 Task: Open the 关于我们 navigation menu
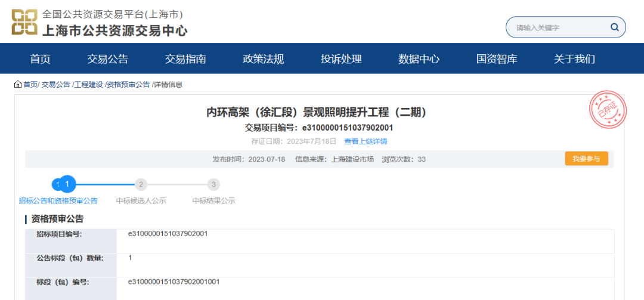(x=575, y=59)
